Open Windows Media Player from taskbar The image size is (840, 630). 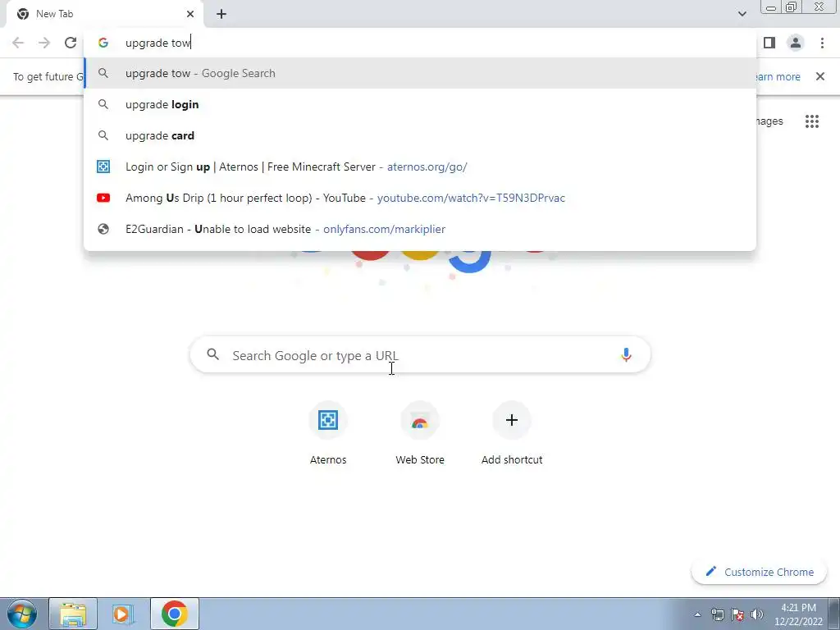123,614
